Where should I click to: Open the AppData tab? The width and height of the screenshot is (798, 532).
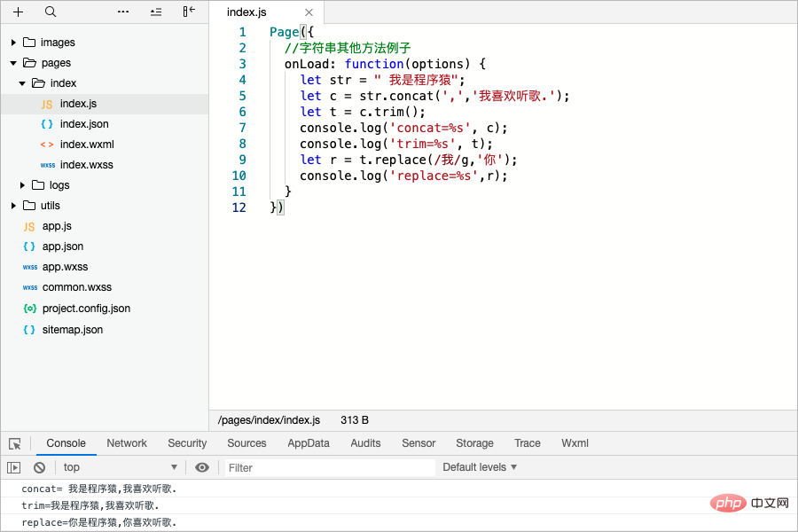(309, 443)
